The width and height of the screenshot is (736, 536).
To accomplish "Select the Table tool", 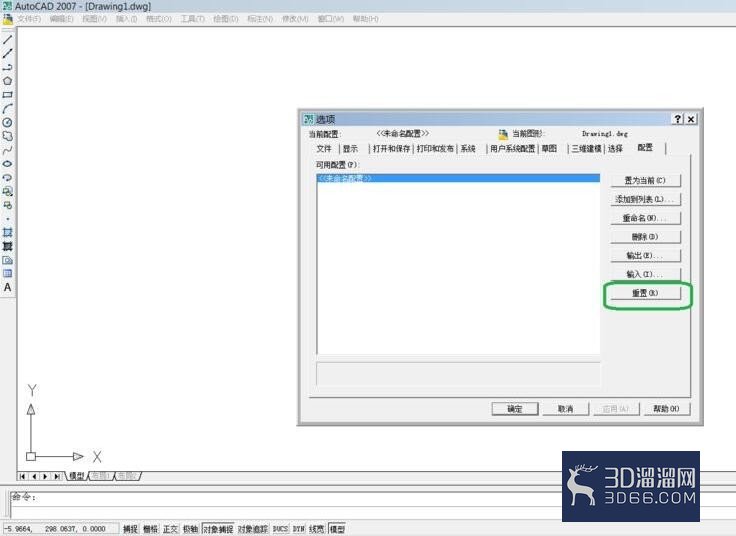I will (8, 274).
